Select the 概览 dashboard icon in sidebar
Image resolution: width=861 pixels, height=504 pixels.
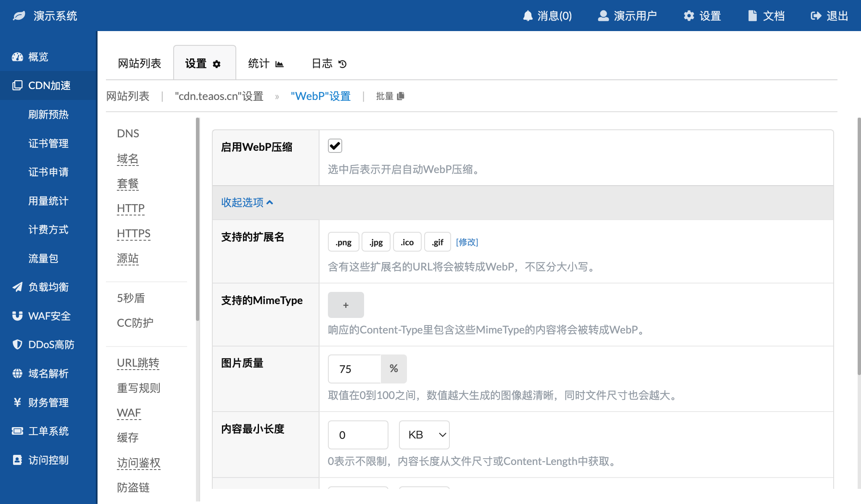(x=17, y=57)
